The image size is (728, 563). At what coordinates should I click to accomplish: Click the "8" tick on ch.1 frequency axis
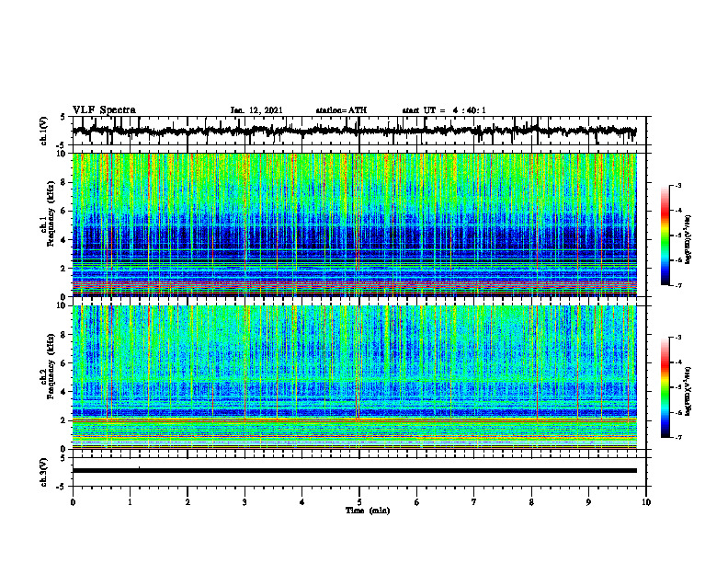pyautogui.click(x=64, y=182)
